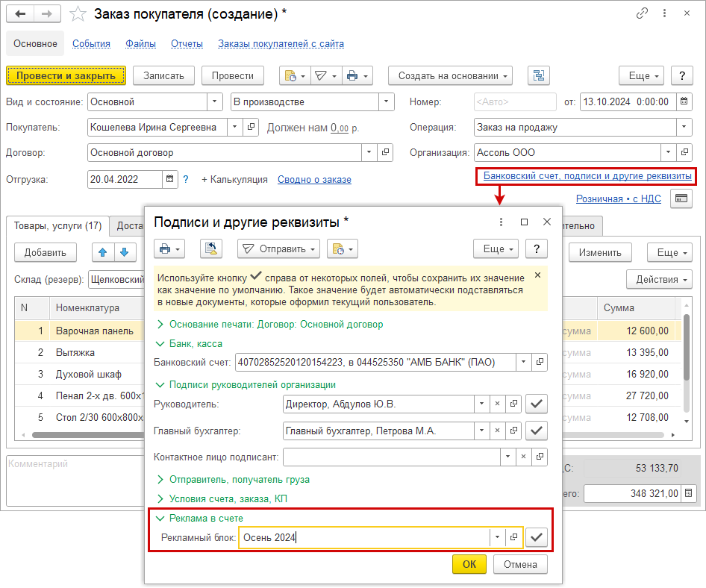
Task: Save Рекламный блок value as default
Action: coord(537,537)
